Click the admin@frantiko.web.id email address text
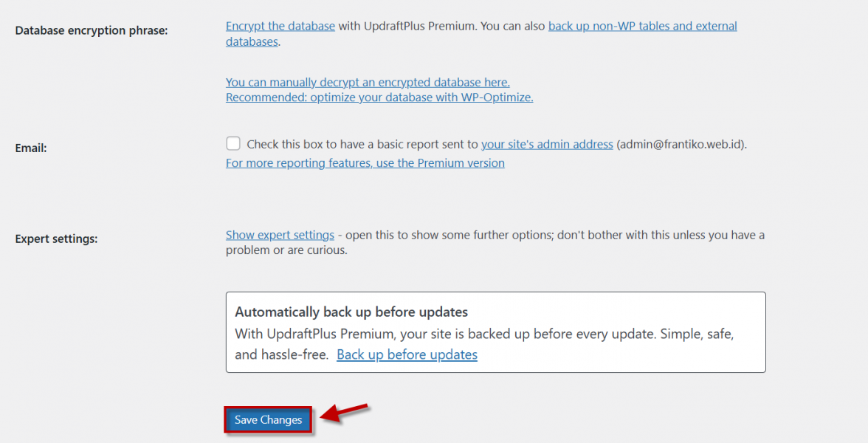This screenshot has height=443, width=868. [681, 145]
